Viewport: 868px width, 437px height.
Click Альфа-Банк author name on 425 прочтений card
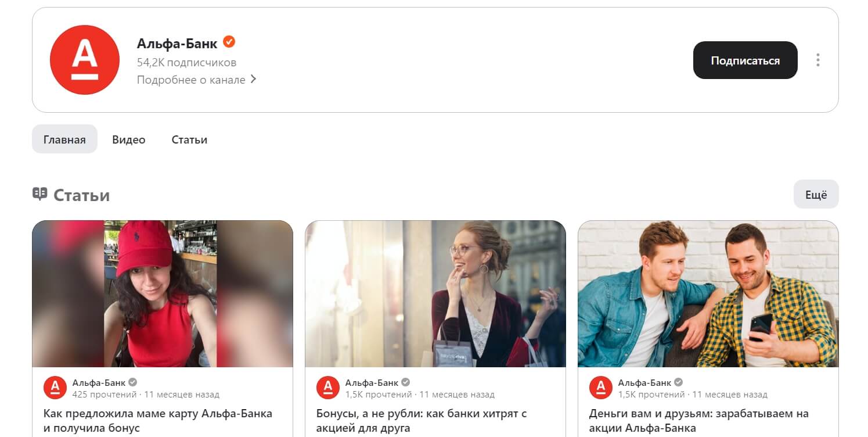pyautogui.click(x=99, y=382)
